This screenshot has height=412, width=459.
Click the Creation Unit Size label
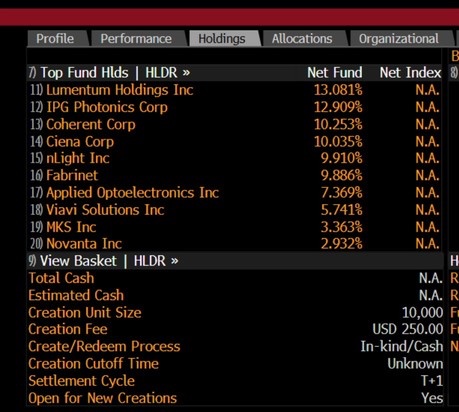coord(85,313)
